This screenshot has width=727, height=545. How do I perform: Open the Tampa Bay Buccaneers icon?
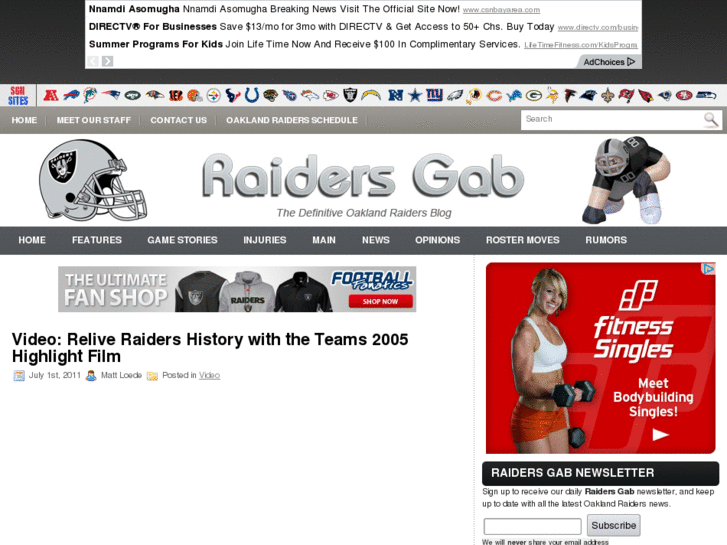pyautogui.click(x=626, y=96)
